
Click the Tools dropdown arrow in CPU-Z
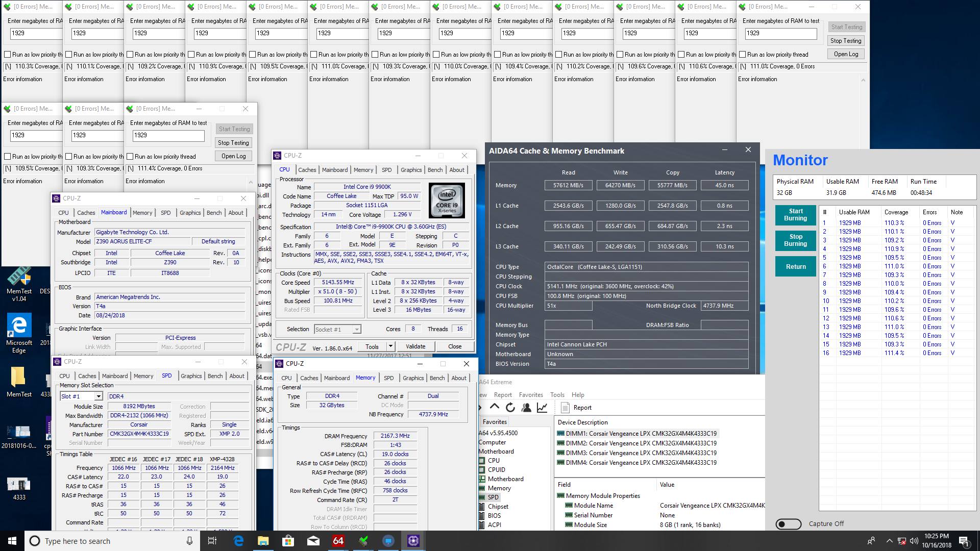tap(390, 346)
